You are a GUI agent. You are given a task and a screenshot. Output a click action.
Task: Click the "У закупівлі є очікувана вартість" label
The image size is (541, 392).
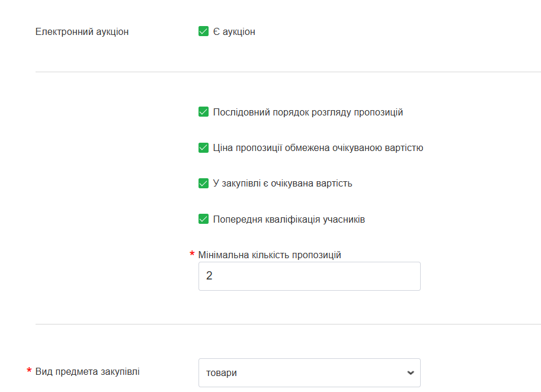click(283, 184)
